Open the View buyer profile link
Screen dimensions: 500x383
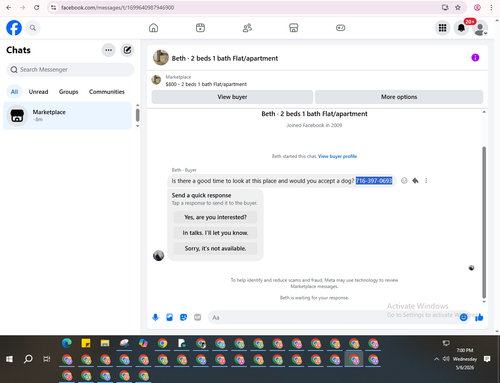[337, 156]
